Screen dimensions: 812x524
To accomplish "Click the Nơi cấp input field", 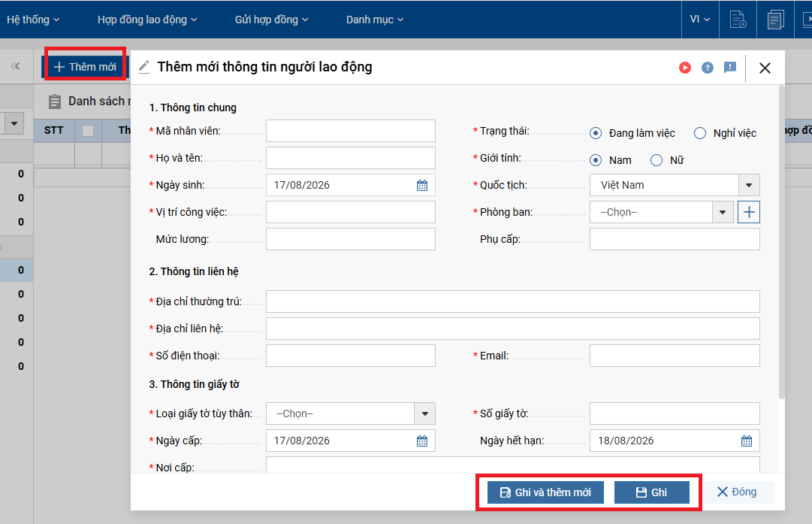I will 513,465.
